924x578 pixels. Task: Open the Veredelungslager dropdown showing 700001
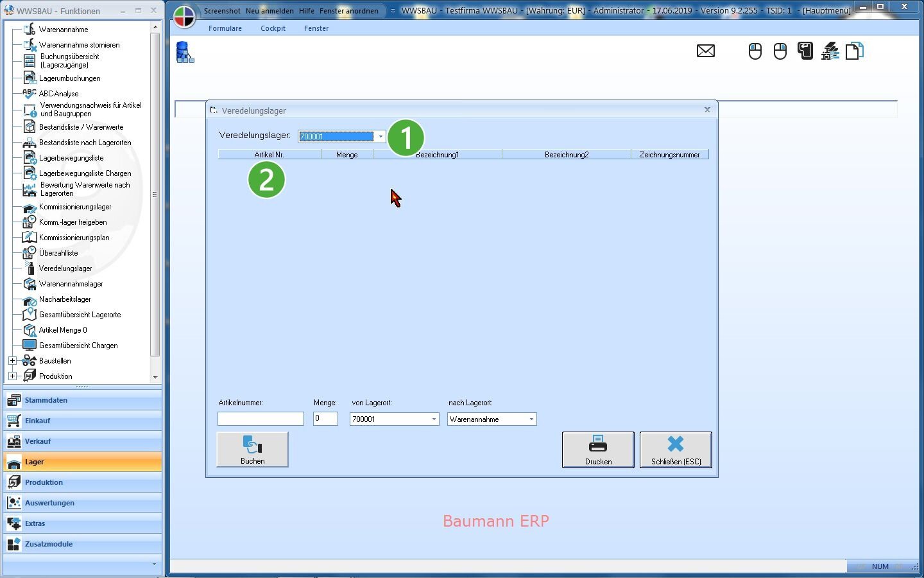(381, 136)
